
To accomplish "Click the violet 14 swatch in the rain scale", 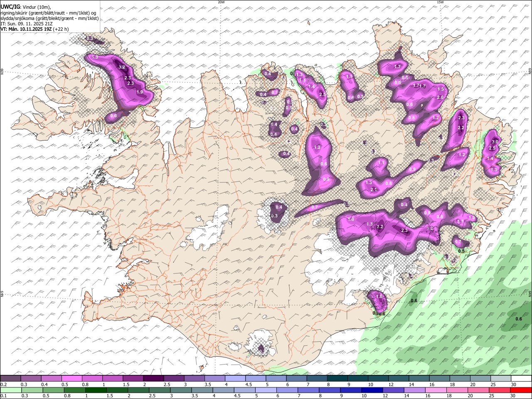I will [x=415, y=390].
